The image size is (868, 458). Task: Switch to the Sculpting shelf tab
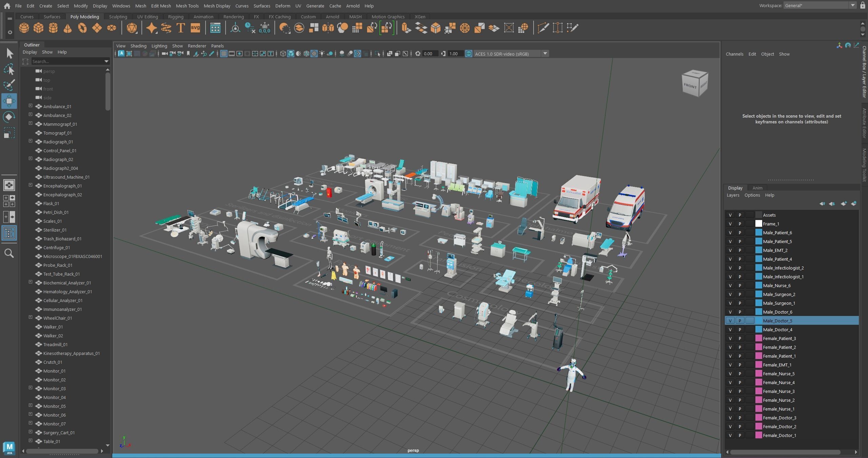click(118, 17)
